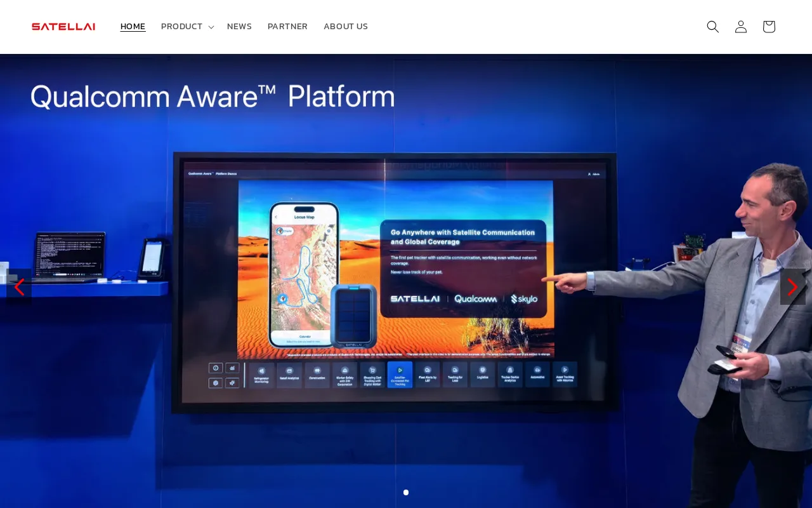Visit the PARTNER page

click(x=287, y=27)
